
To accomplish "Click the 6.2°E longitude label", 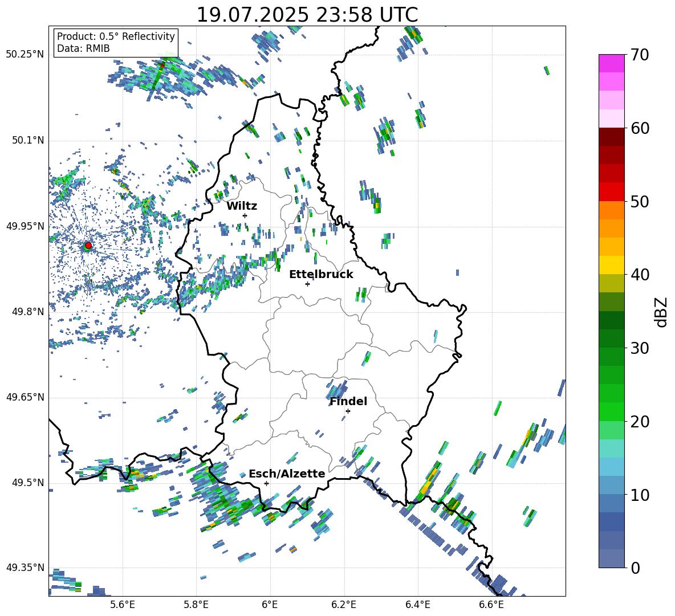I will [344, 605].
